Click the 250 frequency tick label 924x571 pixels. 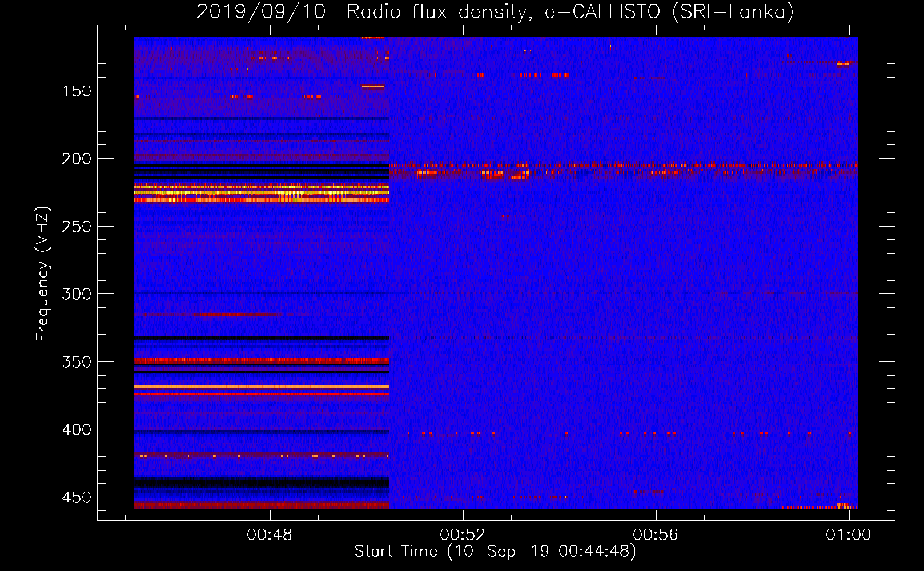77,227
